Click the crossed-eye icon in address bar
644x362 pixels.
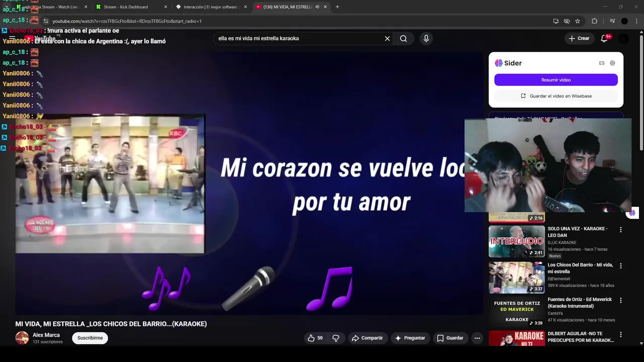567,21
